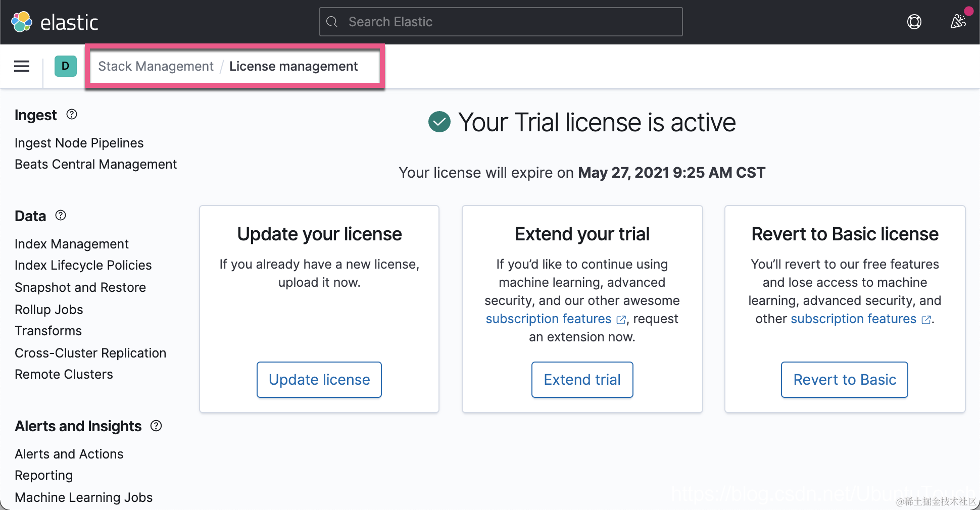Click the Elastic logo
This screenshot has width=980, height=510.
click(x=55, y=22)
